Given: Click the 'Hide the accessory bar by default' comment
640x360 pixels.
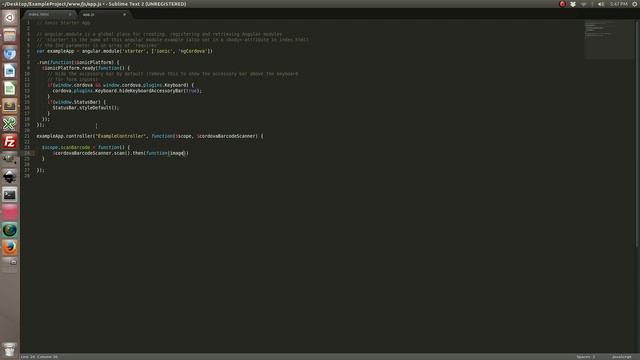Looking at the screenshot, I should [x=173, y=74].
